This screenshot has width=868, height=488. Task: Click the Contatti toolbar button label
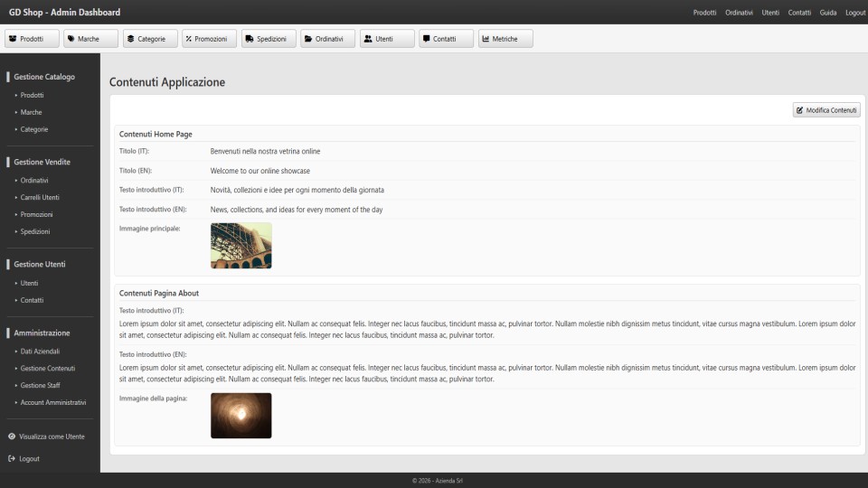click(x=445, y=39)
